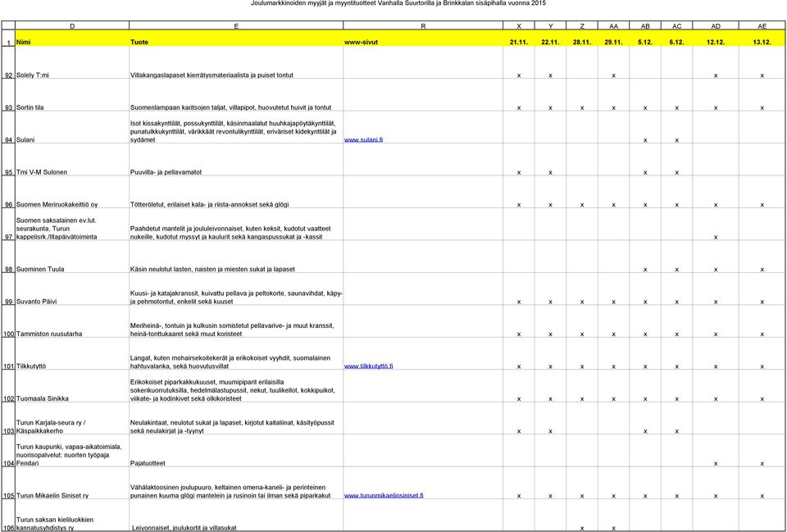Click the 'Paahdetut mantelit' product description
The image size is (787, 532).
pyautogui.click(x=236, y=225)
